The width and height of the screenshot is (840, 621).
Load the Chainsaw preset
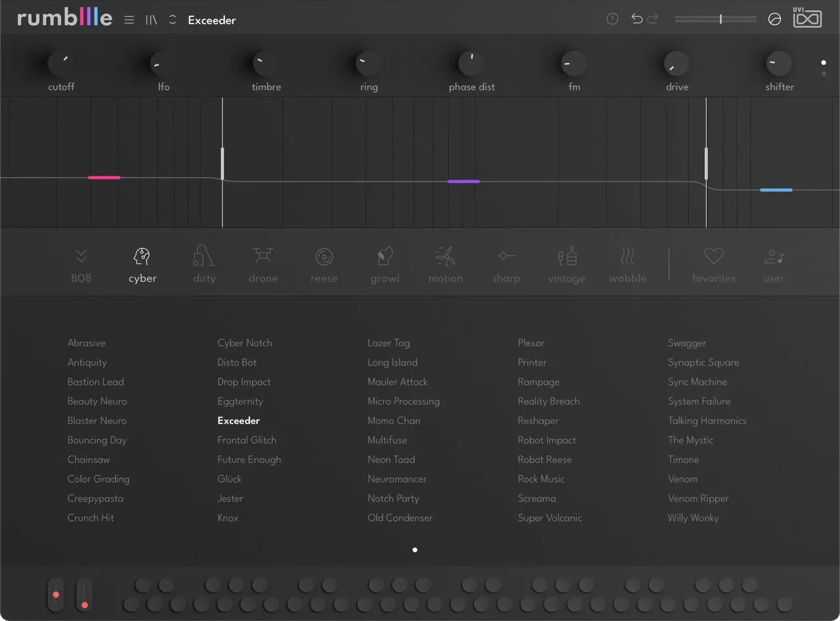click(89, 460)
